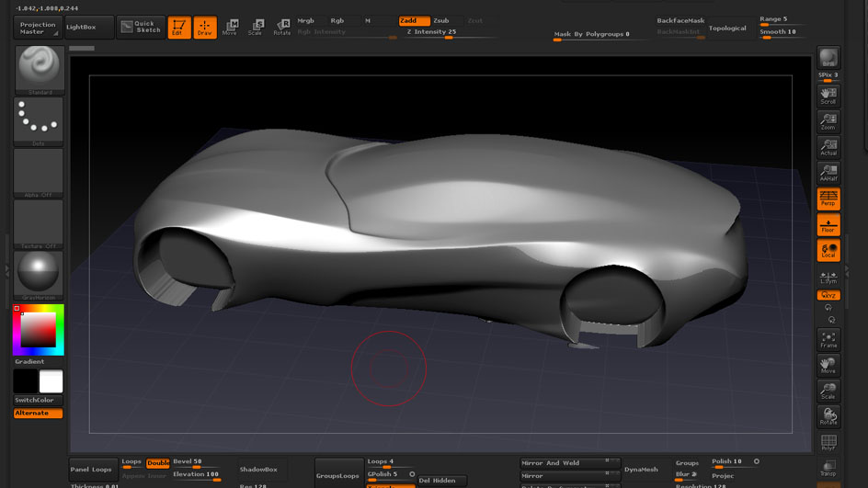Open LightBox browser
This screenshot has height=488, width=868.
click(x=89, y=28)
